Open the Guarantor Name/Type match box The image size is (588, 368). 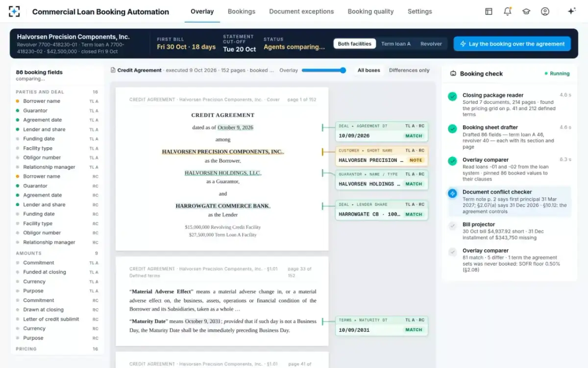coord(382,179)
